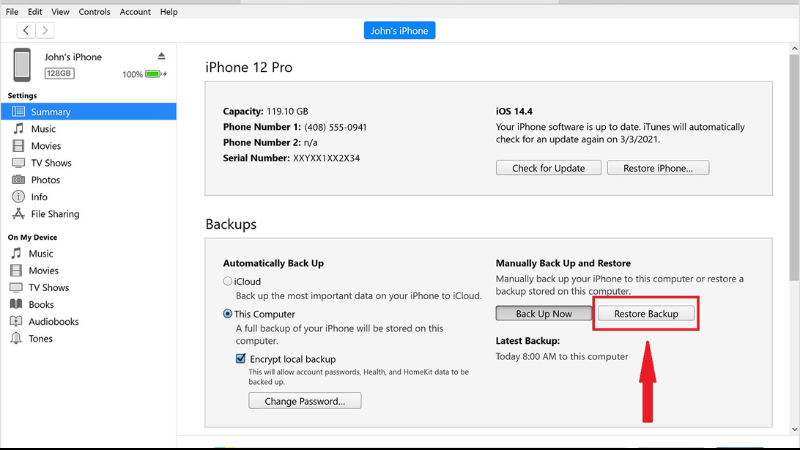Click the Movies film icon under On My Device
Screen dimensions: 800x450
click(x=16, y=270)
